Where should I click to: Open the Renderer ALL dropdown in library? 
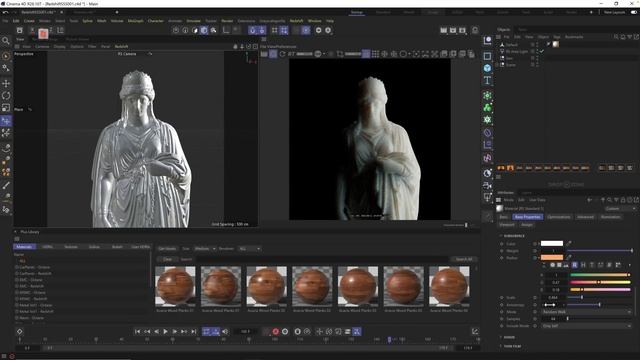tap(249, 249)
